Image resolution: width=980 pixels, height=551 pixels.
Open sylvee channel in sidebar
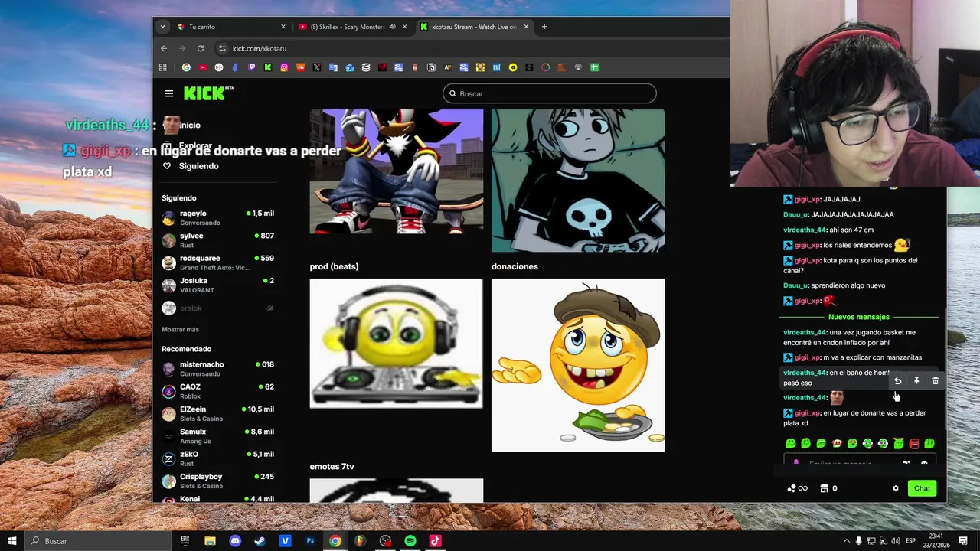pos(218,240)
